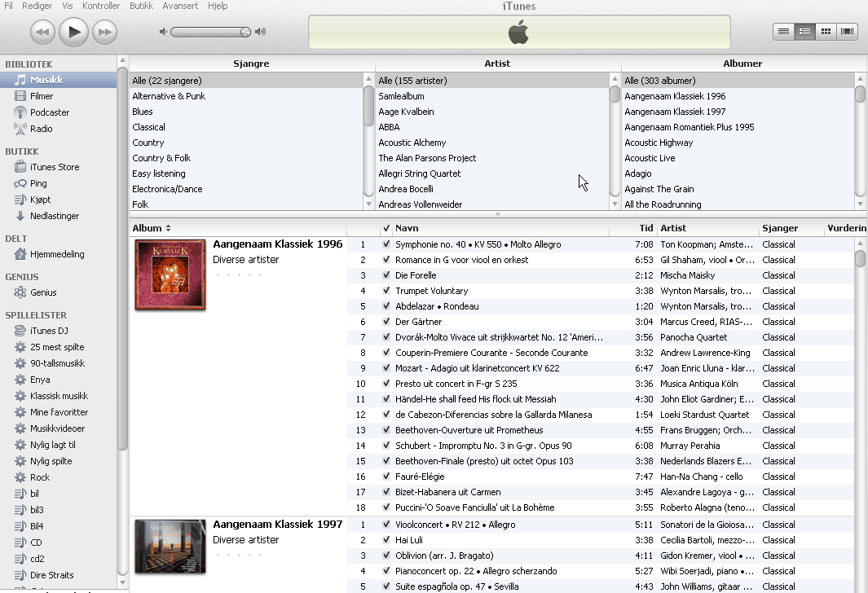Screen dimensions: 868x593
Task: Open the Genius atom icon
Action: pos(20,292)
